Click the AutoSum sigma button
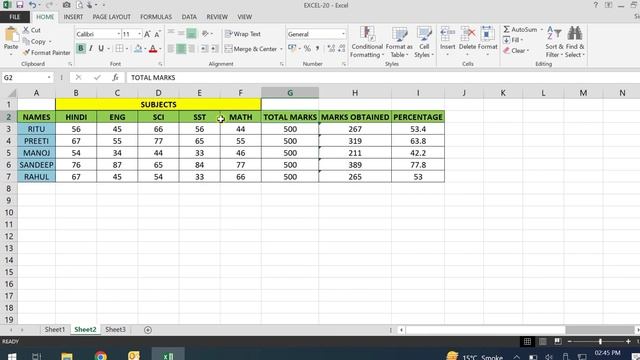The width and height of the screenshot is (640, 360). pyautogui.click(x=520, y=29)
